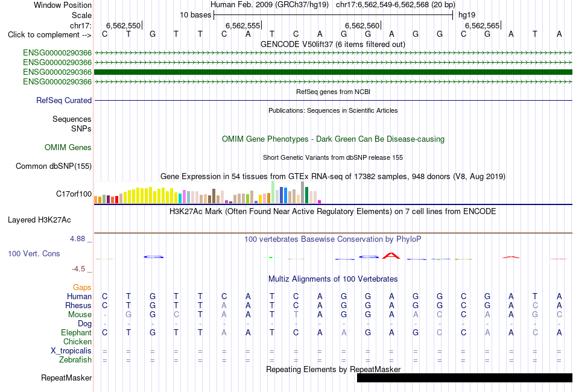This screenshot has width=573, height=392.
Task: Click the tallest light green GTEx bar
Action: (273, 192)
